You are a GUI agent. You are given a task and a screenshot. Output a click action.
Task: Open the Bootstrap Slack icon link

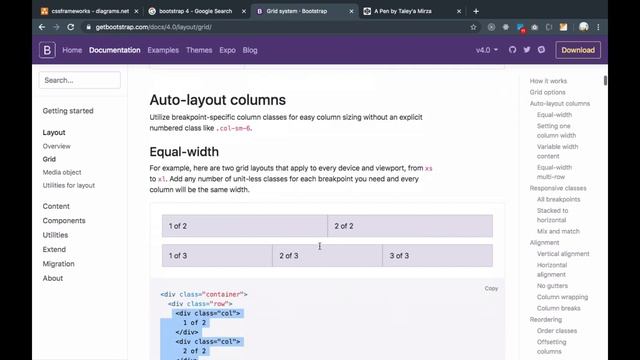point(541,50)
